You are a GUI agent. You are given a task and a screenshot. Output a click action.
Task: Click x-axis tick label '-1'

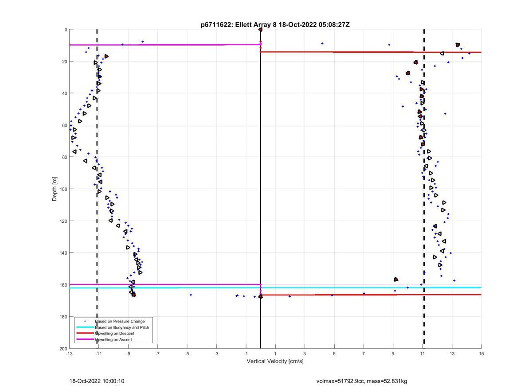[x=246, y=354]
